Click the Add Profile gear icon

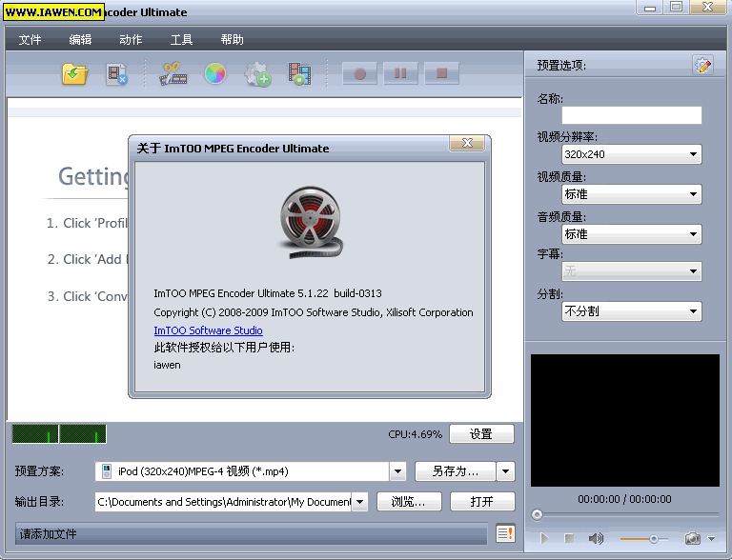[x=257, y=73]
